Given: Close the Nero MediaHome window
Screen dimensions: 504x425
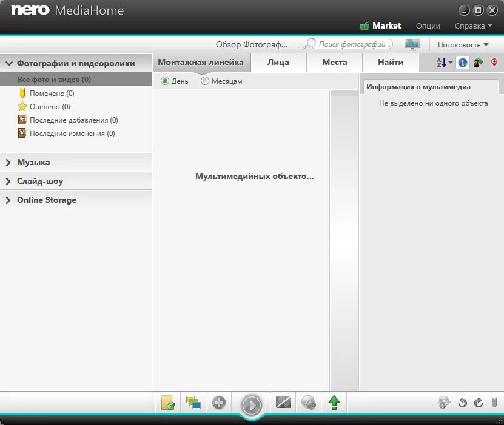Looking at the screenshot, I should click(492, 10).
